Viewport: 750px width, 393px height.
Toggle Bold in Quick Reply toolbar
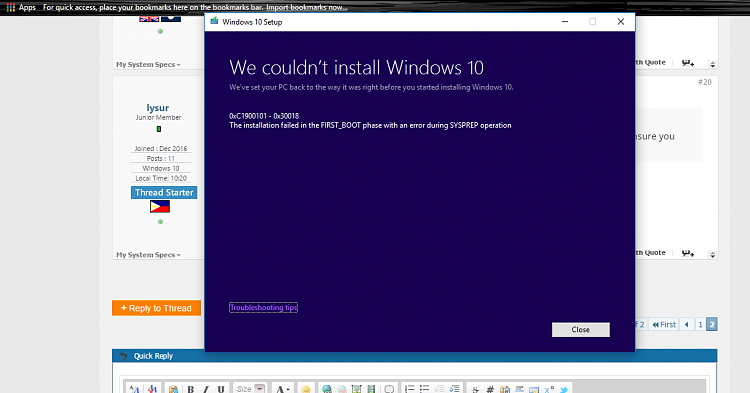190,389
